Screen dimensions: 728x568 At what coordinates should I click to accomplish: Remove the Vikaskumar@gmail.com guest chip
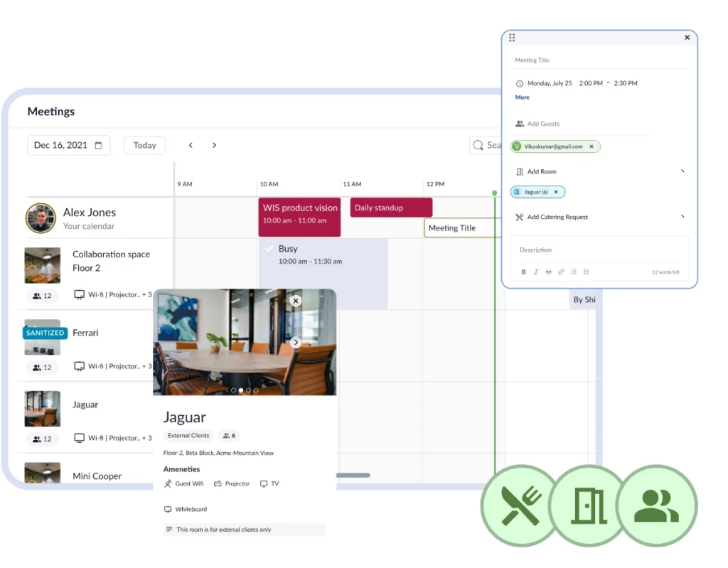(591, 146)
